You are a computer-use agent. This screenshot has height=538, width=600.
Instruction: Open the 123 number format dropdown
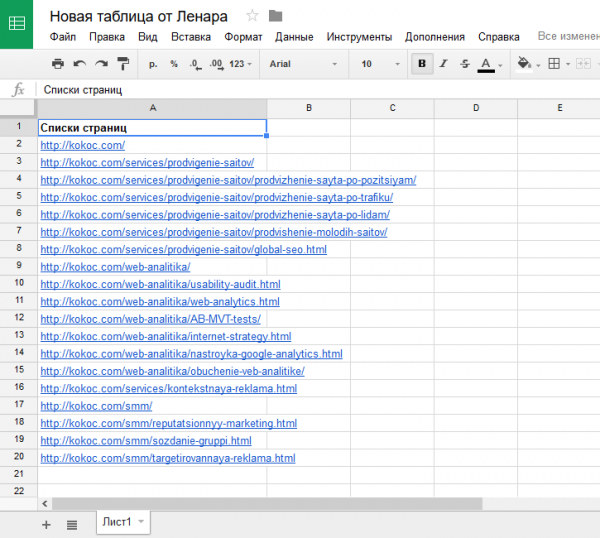(240, 64)
